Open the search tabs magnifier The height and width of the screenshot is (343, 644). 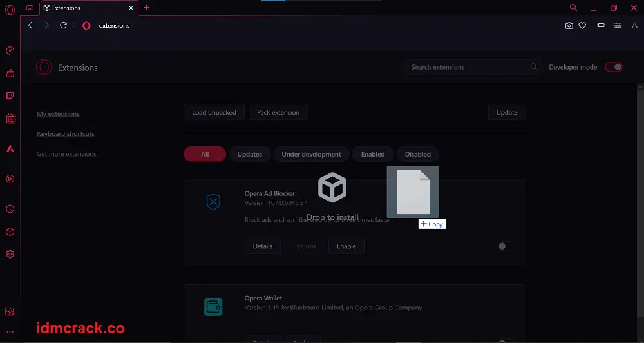click(573, 7)
